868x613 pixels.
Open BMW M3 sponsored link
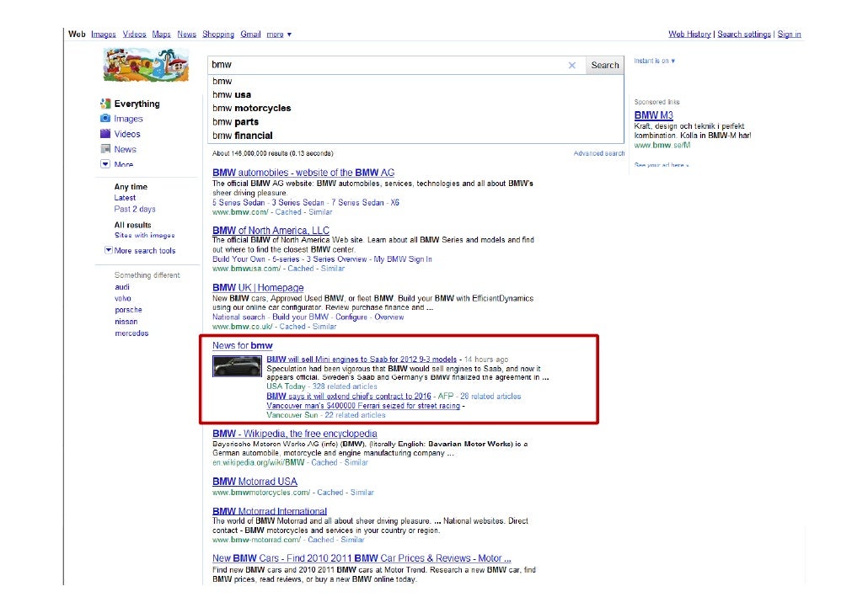[x=654, y=115]
